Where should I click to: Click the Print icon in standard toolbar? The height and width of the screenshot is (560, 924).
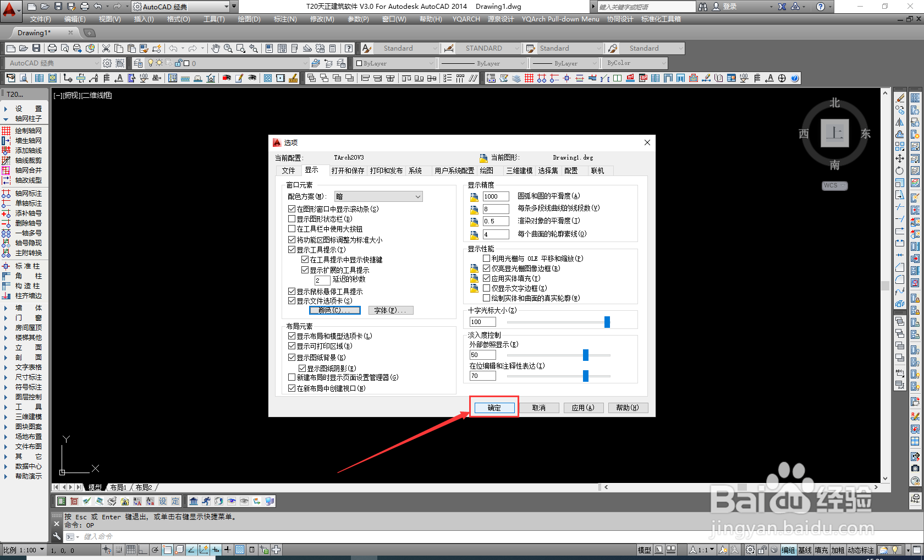[52, 48]
